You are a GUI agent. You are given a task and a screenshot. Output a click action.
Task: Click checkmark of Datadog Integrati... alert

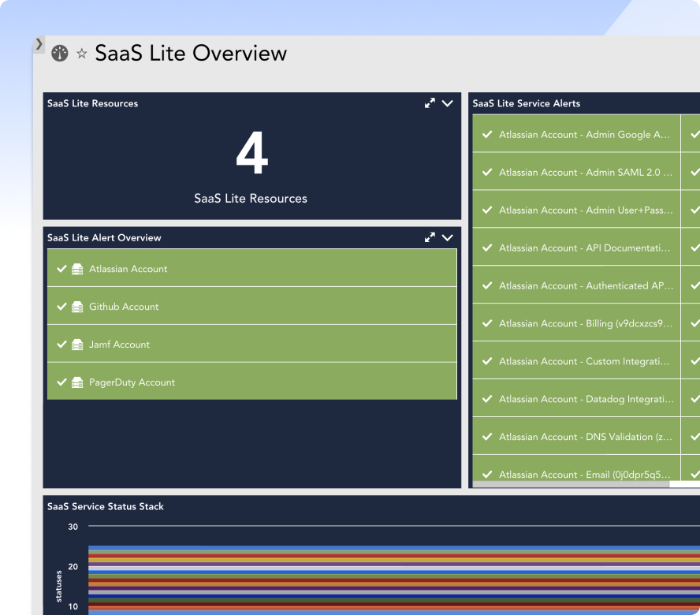pyautogui.click(x=487, y=399)
